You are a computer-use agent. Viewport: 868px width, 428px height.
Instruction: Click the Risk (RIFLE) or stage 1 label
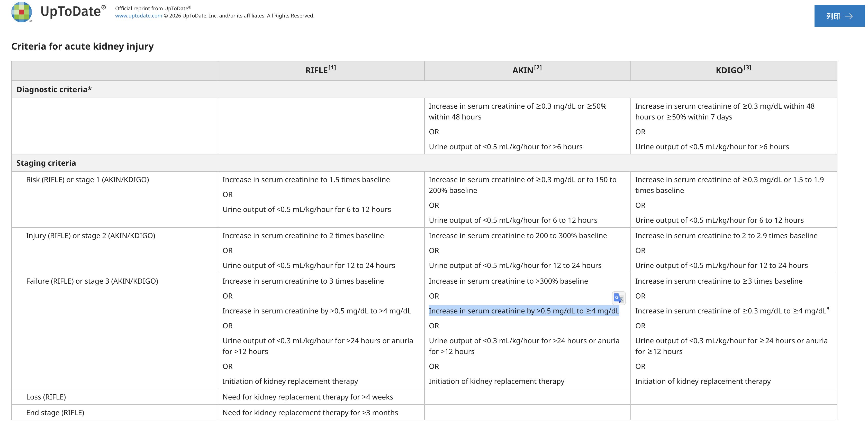[x=88, y=180]
